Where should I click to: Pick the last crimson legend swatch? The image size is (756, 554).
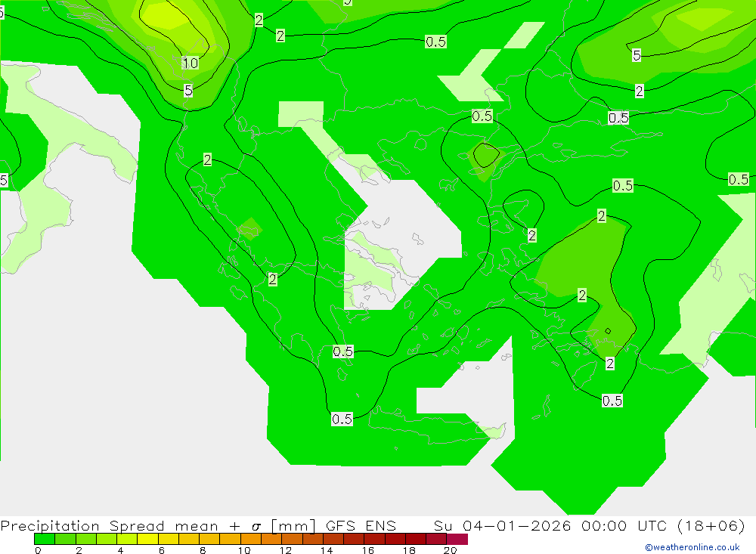tap(457, 539)
